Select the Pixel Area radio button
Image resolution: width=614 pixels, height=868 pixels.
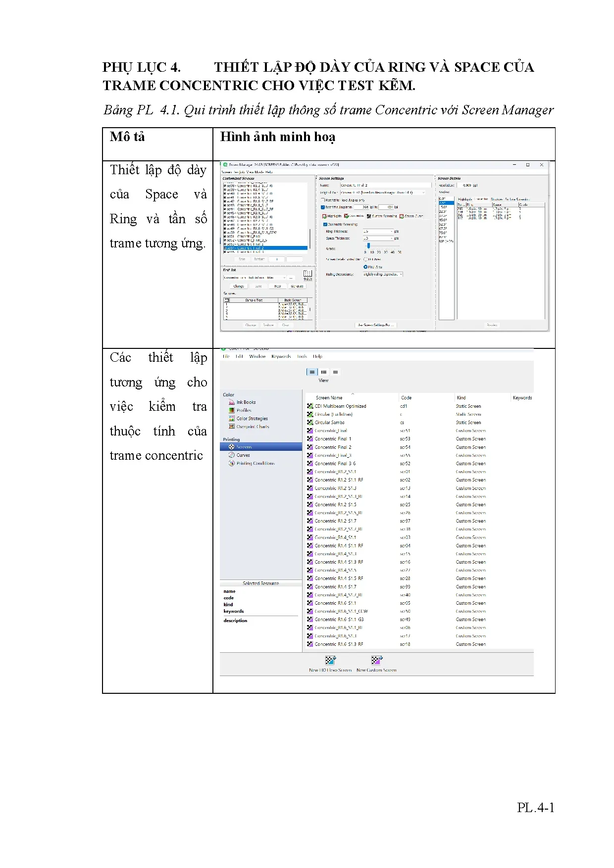365,267
